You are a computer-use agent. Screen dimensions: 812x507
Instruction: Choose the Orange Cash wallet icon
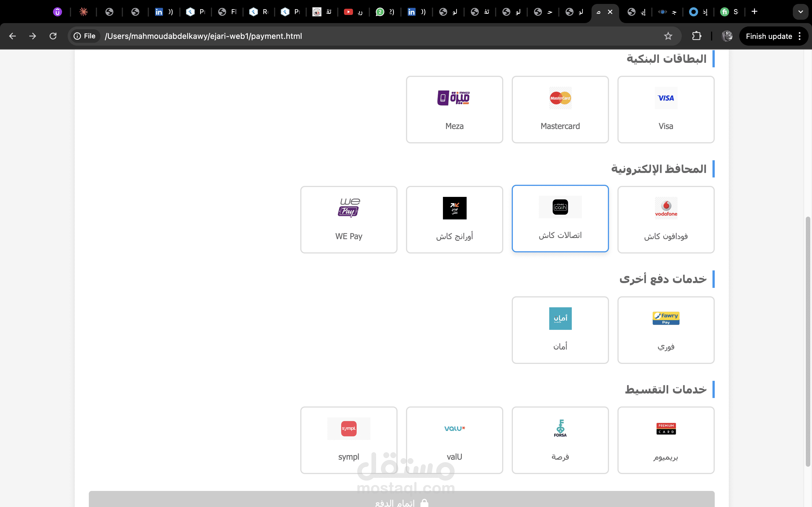click(x=454, y=208)
